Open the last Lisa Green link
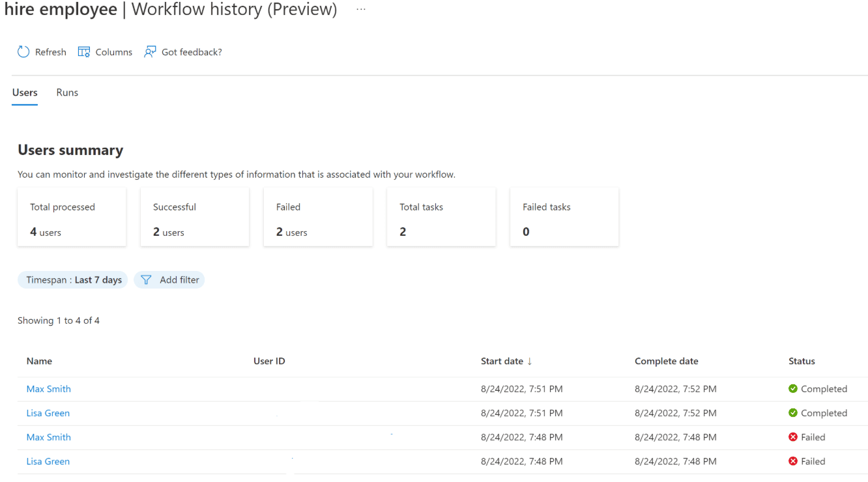868x482 pixels. (48, 461)
